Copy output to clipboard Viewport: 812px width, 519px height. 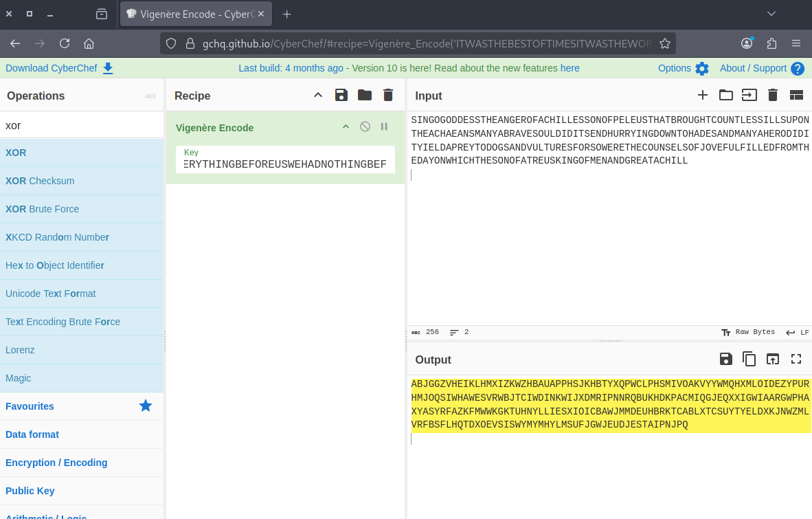[x=749, y=359]
